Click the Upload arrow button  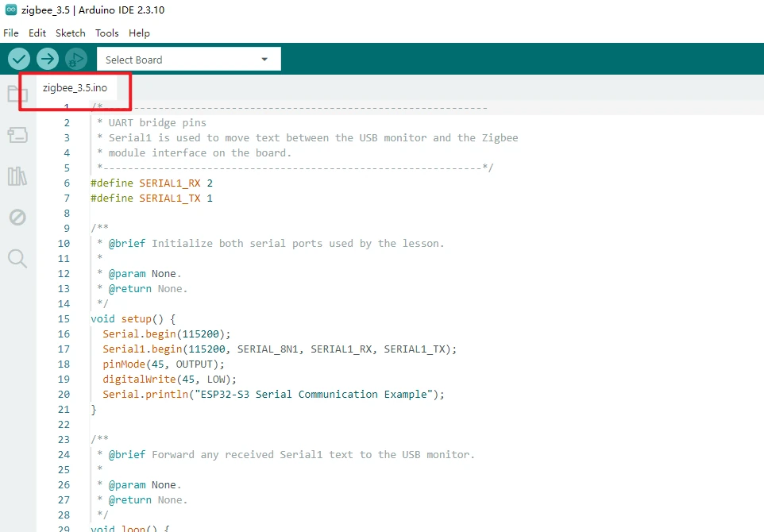48,60
